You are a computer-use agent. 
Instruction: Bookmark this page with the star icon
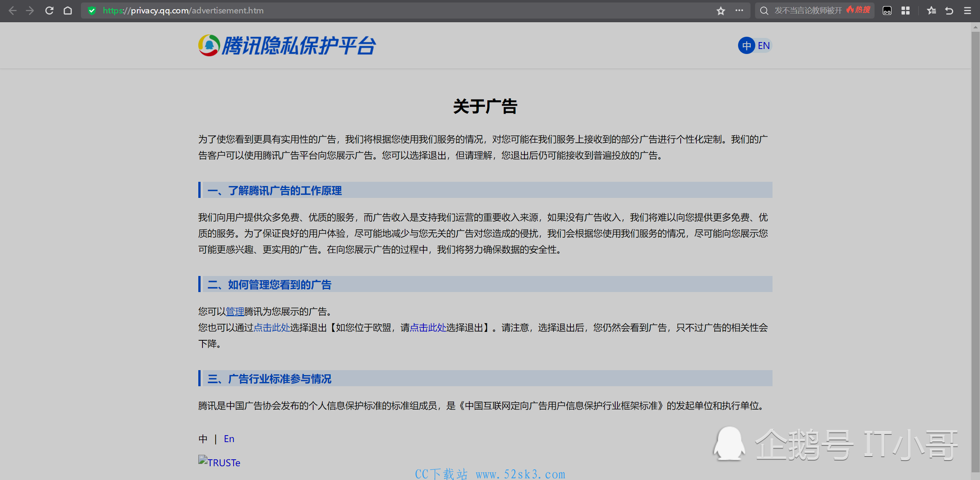[x=721, y=11]
